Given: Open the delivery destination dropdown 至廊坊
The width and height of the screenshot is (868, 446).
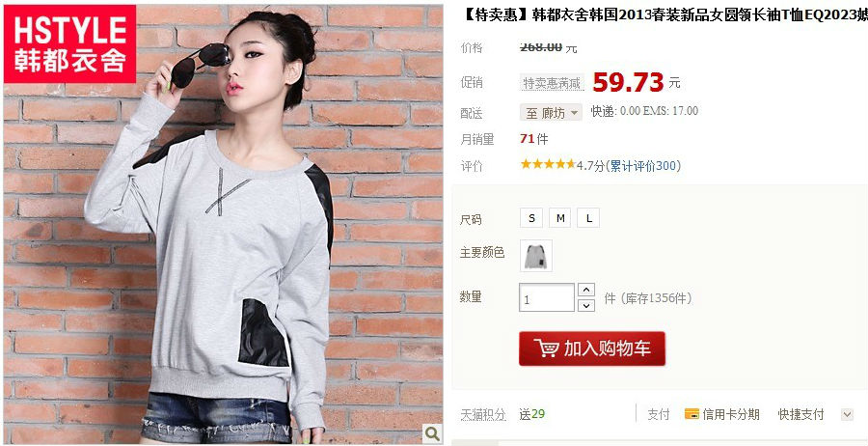Looking at the screenshot, I should point(551,113).
